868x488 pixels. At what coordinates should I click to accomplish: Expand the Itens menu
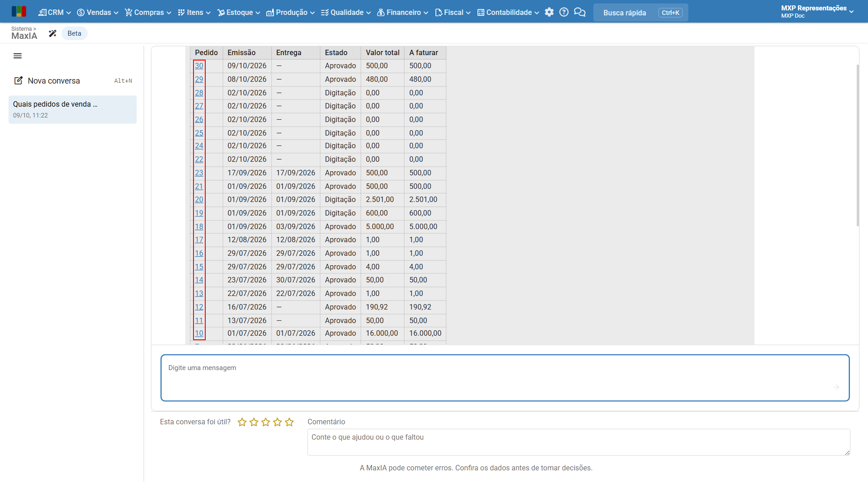[194, 12]
